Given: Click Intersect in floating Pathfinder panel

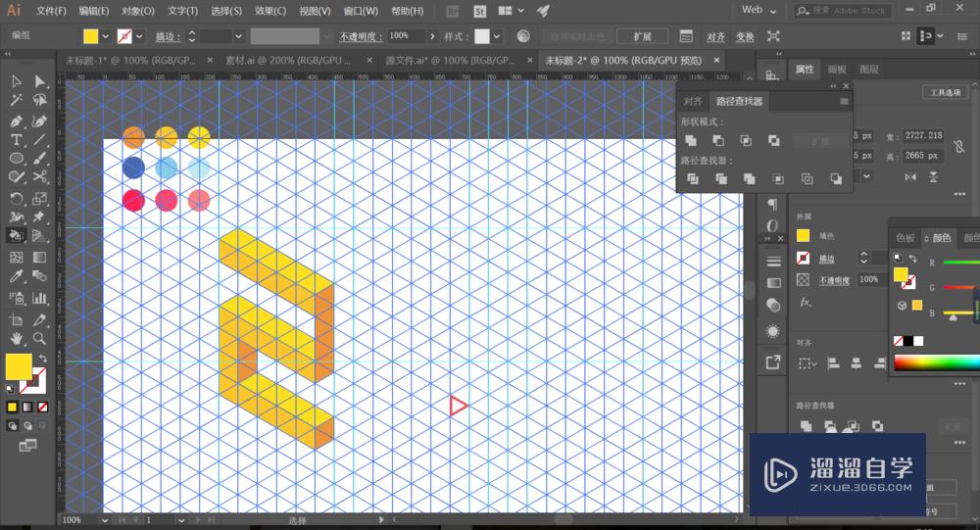Looking at the screenshot, I should pyautogui.click(x=746, y=140).
